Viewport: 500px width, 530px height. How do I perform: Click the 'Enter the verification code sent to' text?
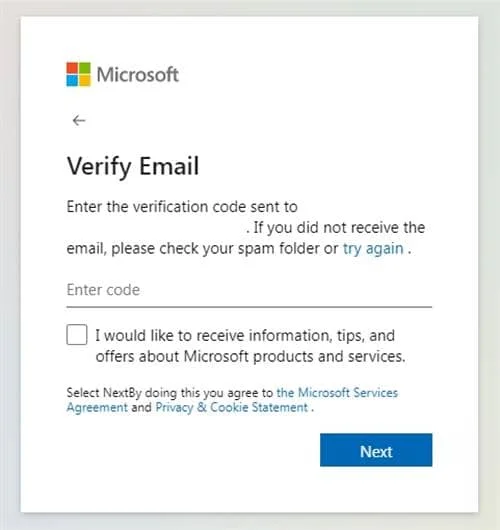point(182,207)
